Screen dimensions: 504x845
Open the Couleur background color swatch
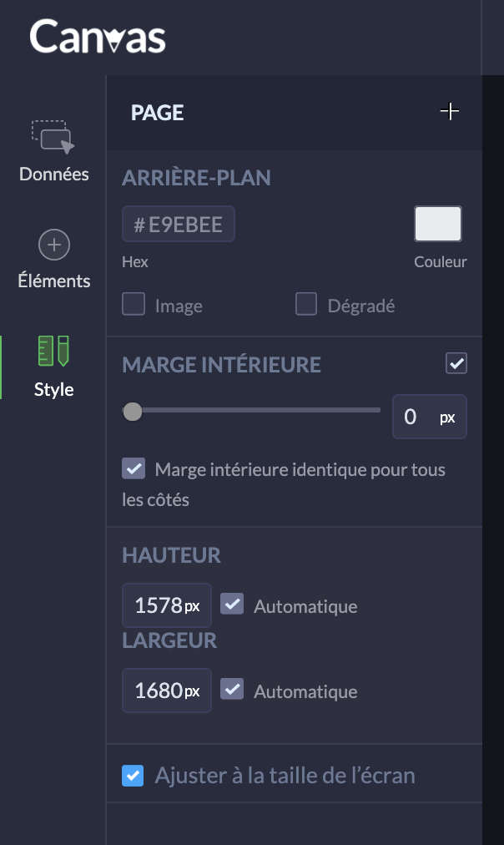coord(438,225)
